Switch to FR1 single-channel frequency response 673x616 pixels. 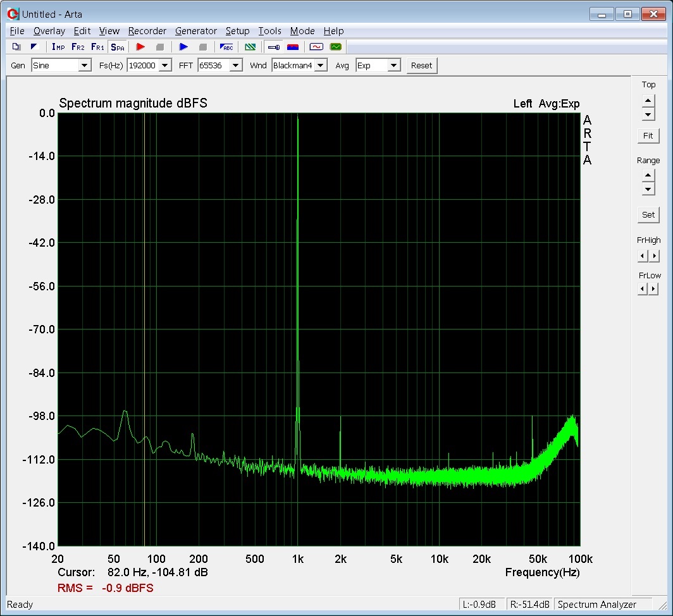click(x=97, y=47)
